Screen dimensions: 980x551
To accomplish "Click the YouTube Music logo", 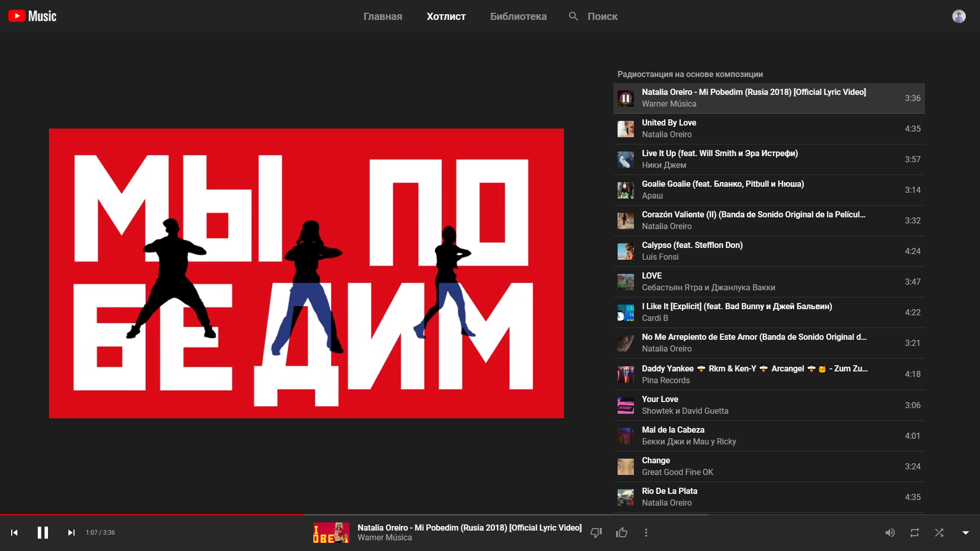I will [x=32, y=16].
